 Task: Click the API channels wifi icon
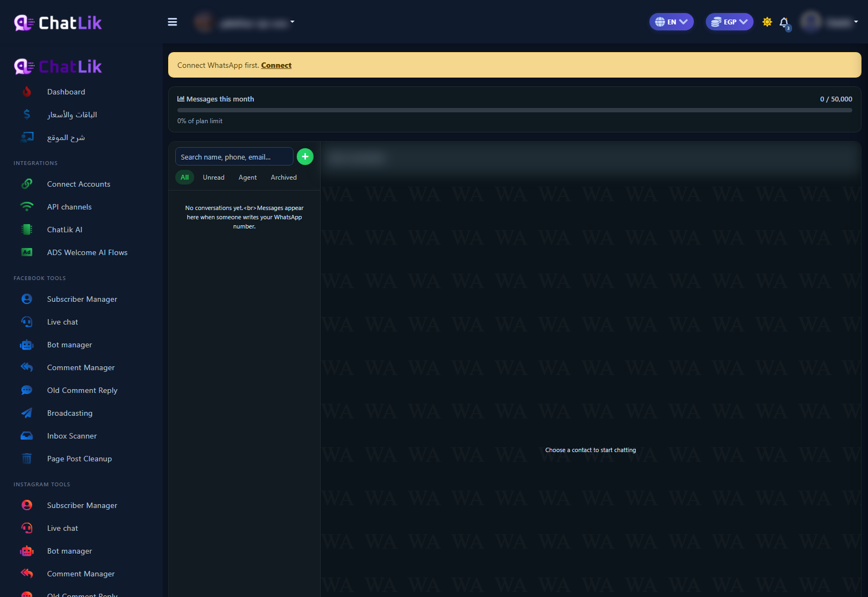coord(27,207)
